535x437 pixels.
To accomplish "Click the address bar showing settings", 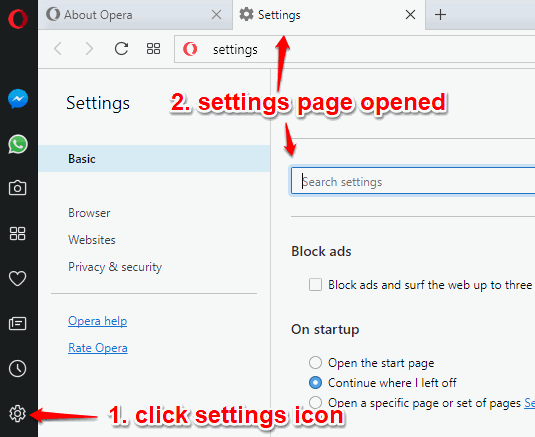I will pyautogui.click(x=355, y=49).
